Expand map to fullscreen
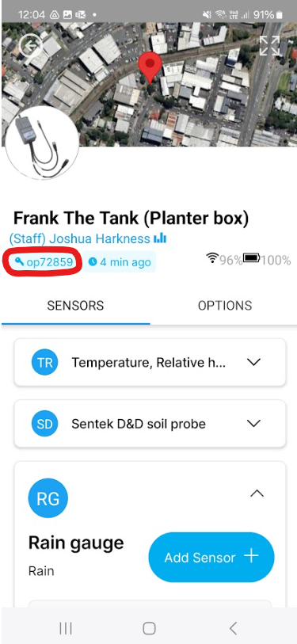This screenshot has width=297, height=644. tap(269, 46)
